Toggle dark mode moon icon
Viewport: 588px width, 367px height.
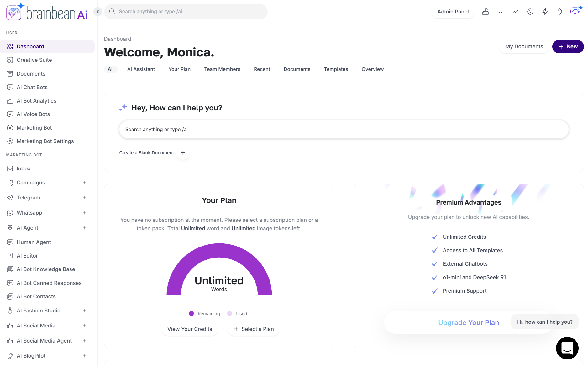click(x=530, y=12)
